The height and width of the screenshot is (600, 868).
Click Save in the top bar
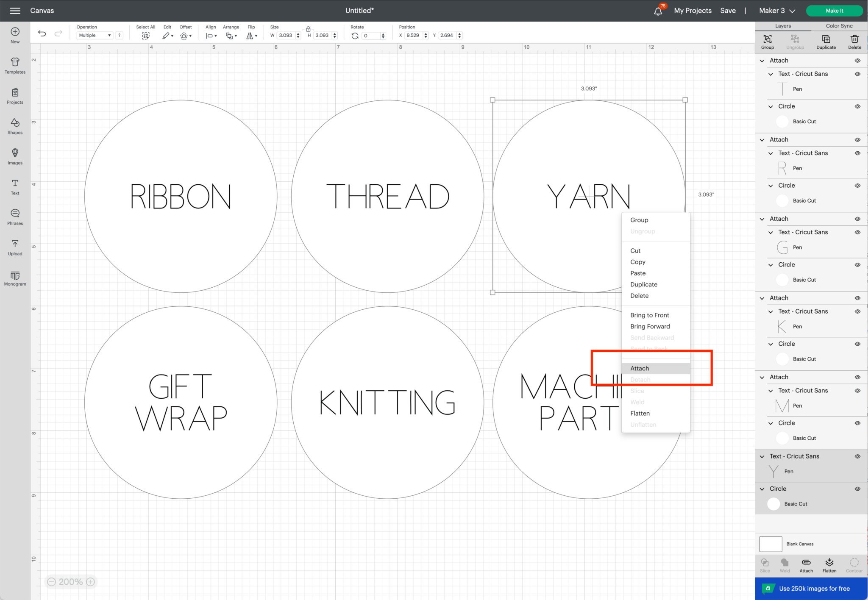(x=728, y=11)
